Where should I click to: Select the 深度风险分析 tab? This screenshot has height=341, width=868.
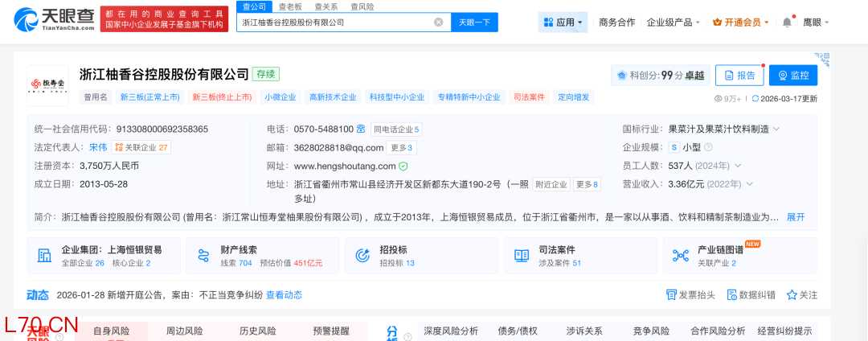pyautogui.click(x=451, y=331)
